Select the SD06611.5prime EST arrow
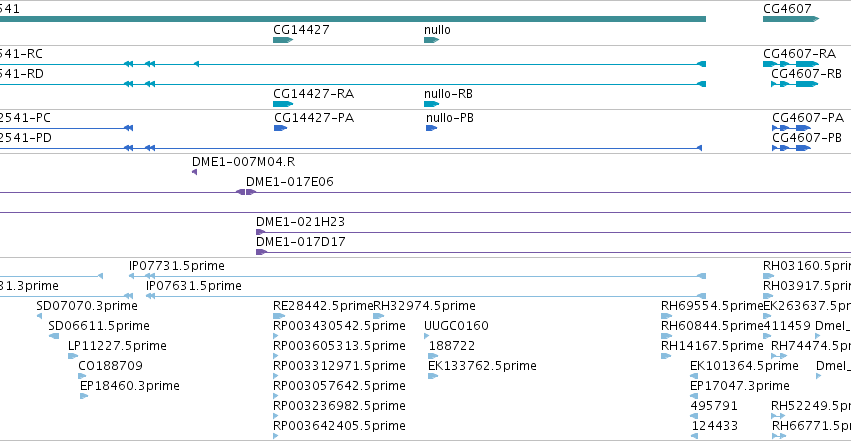The width and height of the screenshot is (851, 441). pyautogui.click(x=54, y=336)
